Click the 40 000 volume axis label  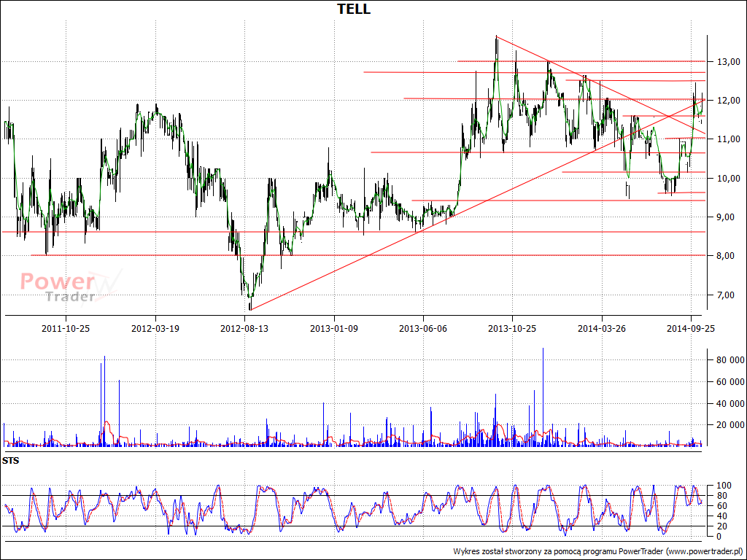(730, 404)
